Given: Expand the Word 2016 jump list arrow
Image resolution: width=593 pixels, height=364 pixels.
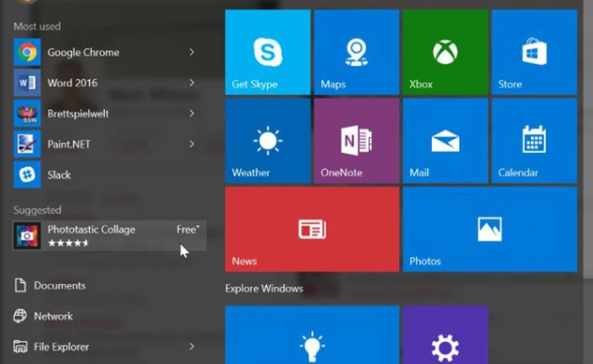Looking at the screenshot, I should point(192,83).
